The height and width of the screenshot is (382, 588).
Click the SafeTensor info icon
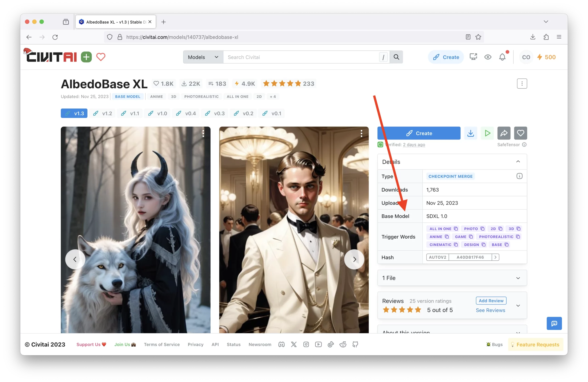(x=524, y=145)
